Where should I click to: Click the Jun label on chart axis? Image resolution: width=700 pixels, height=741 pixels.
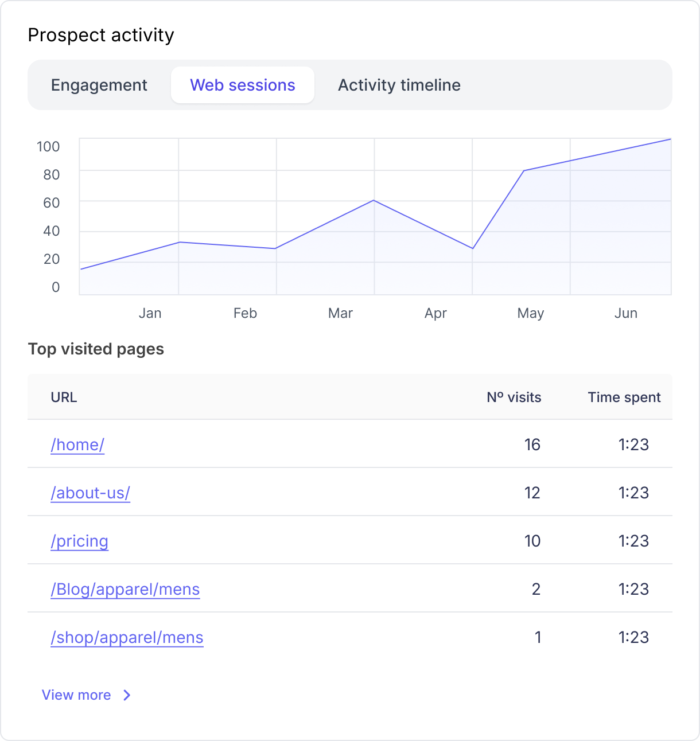[625, 313]
